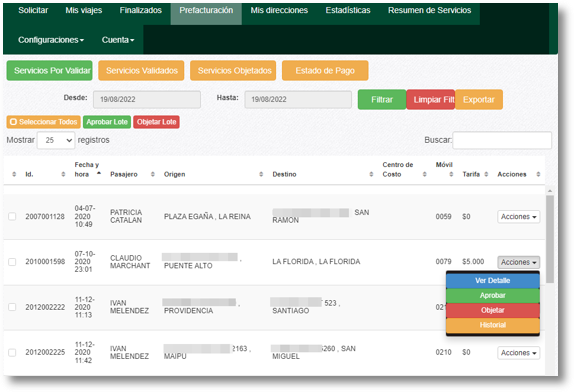Image resolution: width=574 pixels, height=392 pixels.
Task: Choose Ver Detalle from actions menu
Action: (493, 281)
